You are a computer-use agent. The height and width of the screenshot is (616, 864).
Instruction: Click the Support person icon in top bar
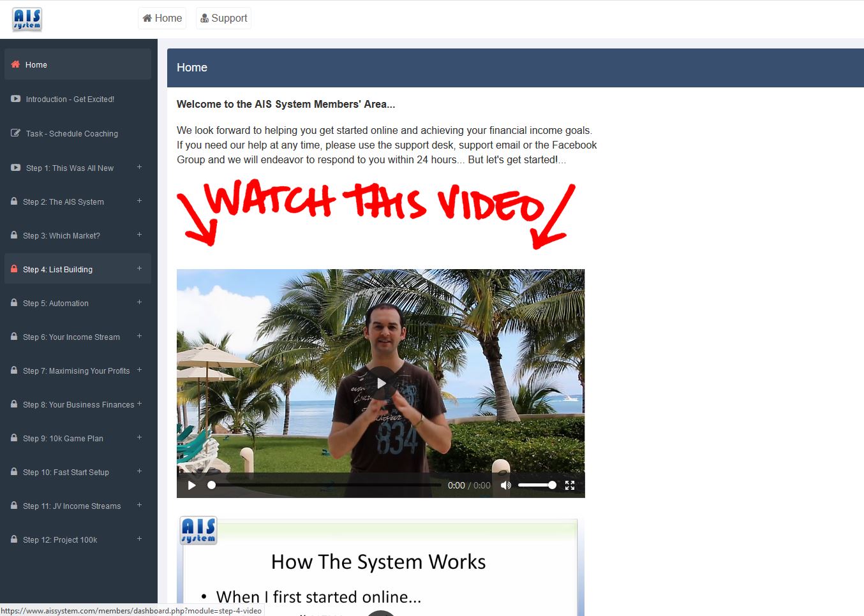point(204,18)
